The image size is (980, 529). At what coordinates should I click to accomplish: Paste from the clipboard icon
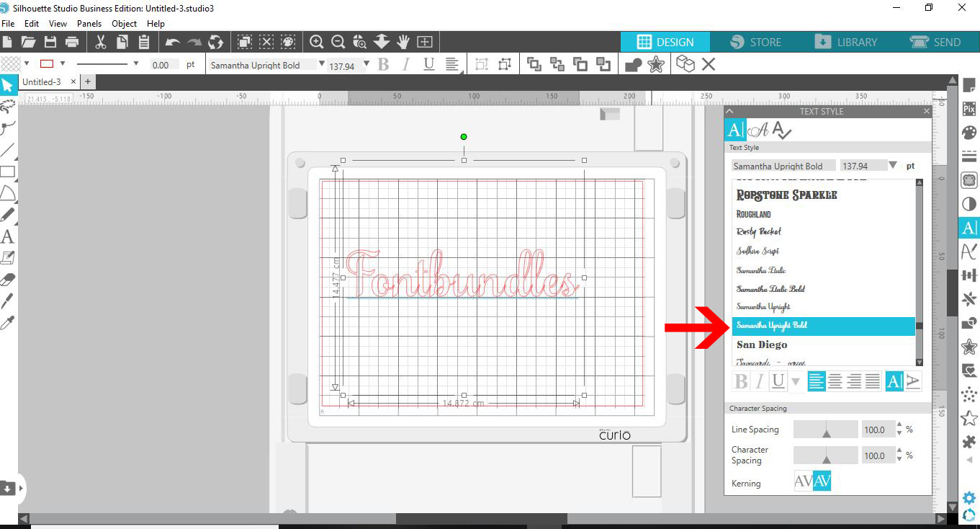tap(143, 42)
